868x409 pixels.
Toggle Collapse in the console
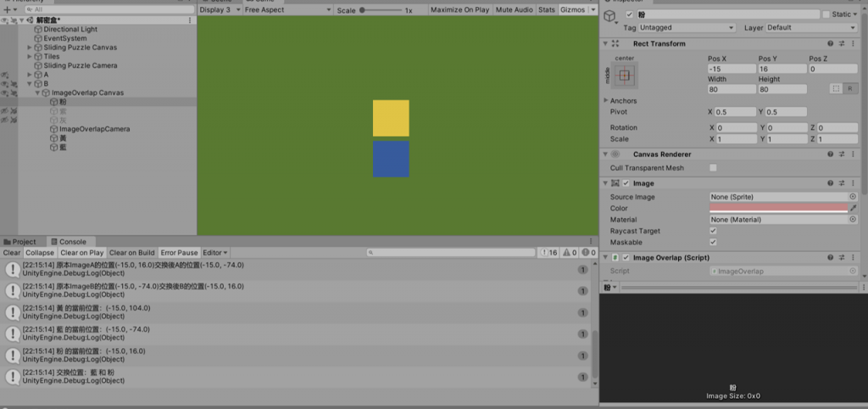tap(40, 253)
